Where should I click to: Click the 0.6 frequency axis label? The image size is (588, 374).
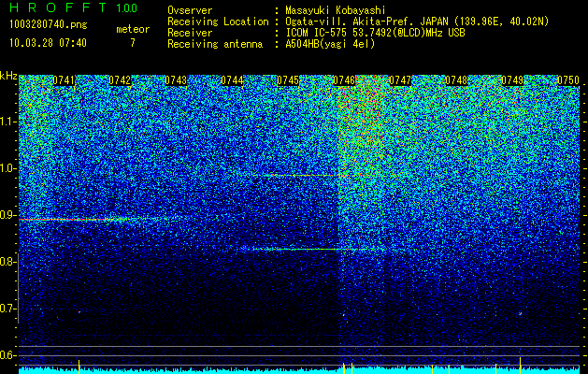(x=7, y=355)
